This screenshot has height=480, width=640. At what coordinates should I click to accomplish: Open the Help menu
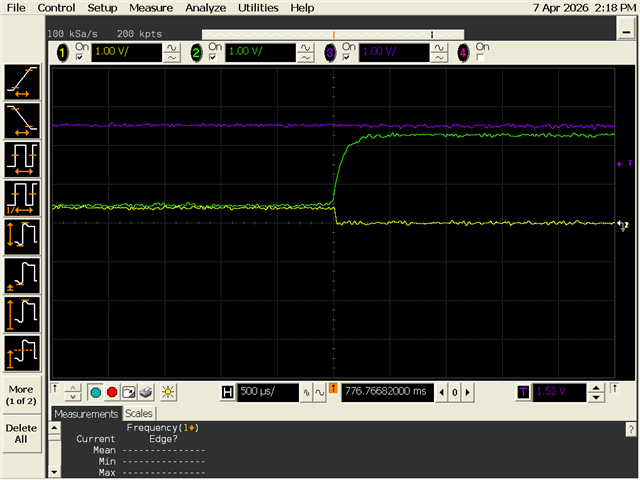(302, 8)
